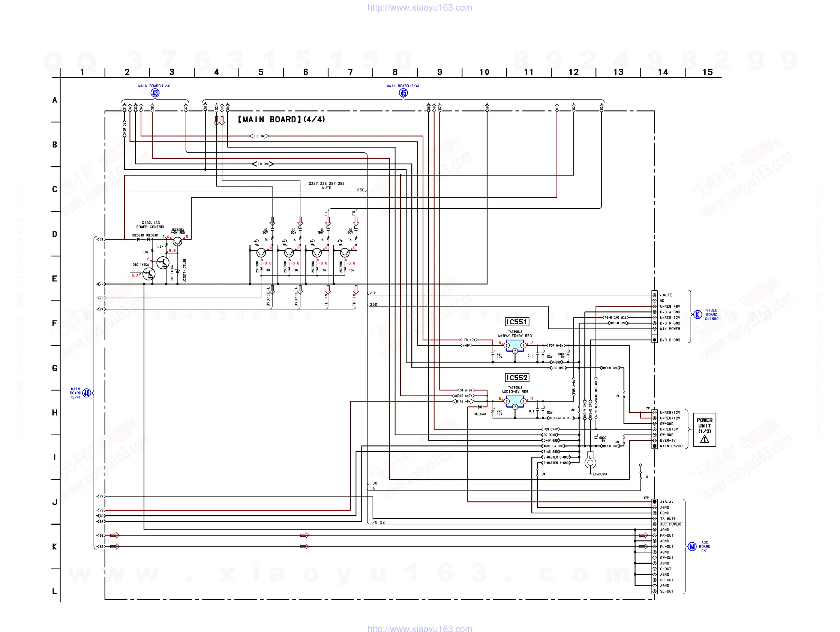This screenshot has height=632, width=840.
Task: Click circled K Video Board marker
Action: click(x=697, y=314)
